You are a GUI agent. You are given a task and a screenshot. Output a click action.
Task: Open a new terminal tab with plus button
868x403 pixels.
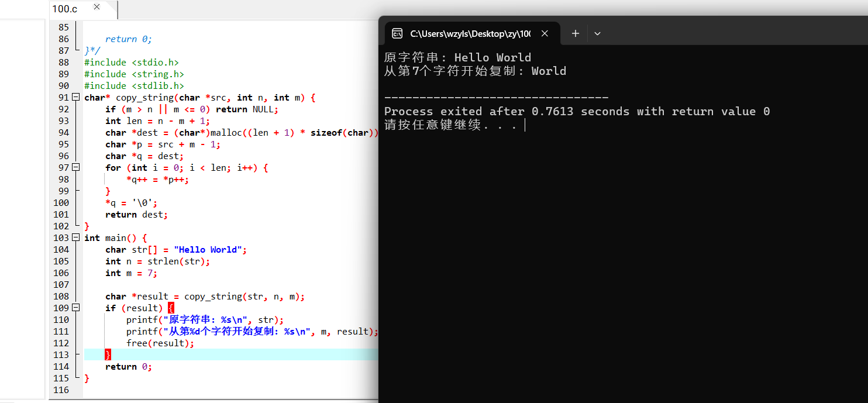coord(576,33)
